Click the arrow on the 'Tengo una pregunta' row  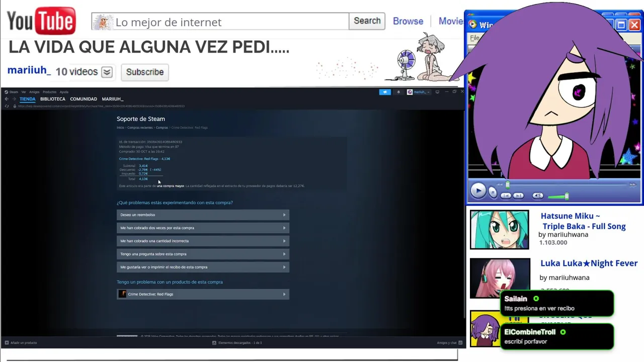[284, 254]
